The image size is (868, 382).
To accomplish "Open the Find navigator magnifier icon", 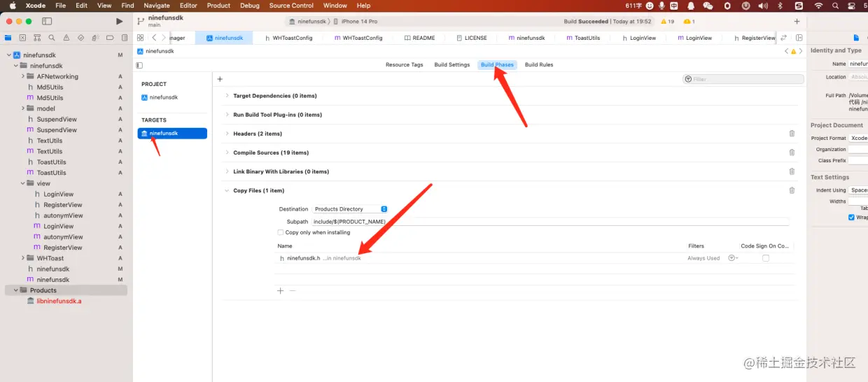I will (52, 38).
